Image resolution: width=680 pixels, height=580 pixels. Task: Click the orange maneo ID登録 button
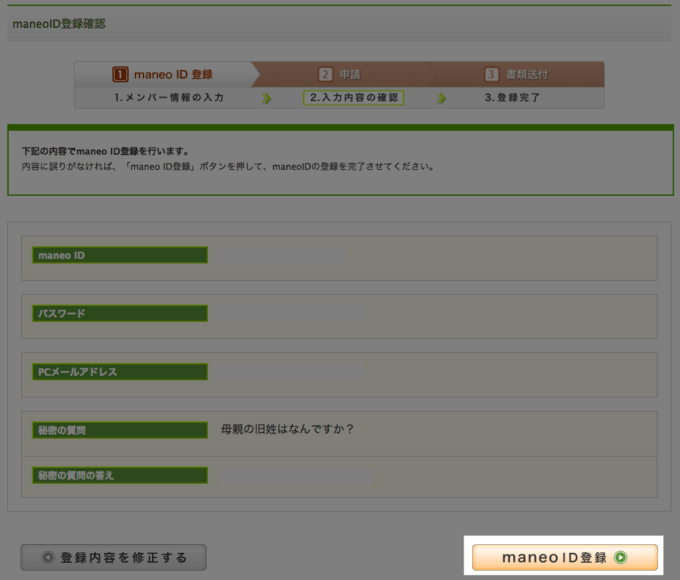click(x=565, y=557)
